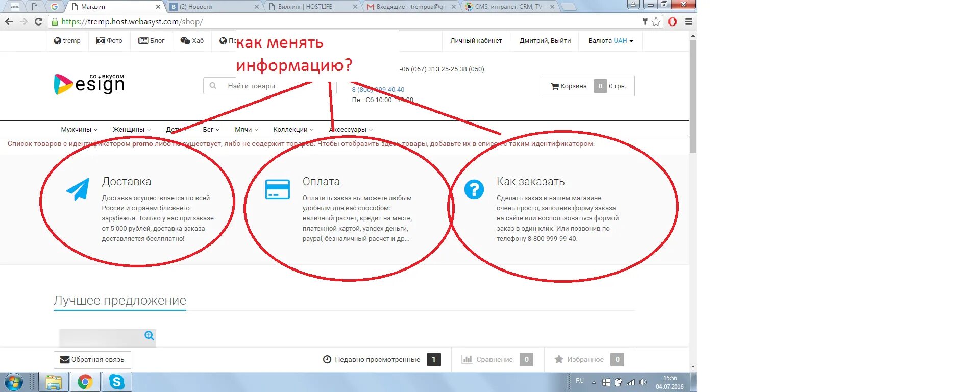980x392 pixels.
Task: Switch to Биллинг | HOSTLIFE tab
Action: pyautogui.click(x=313, y=7)
